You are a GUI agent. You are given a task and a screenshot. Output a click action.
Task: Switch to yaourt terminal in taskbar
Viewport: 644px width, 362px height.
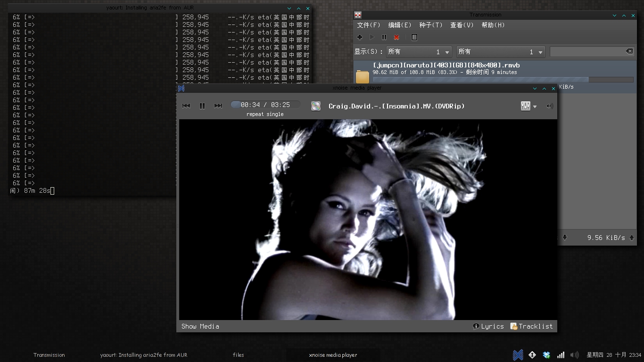(x=144, y=355)
